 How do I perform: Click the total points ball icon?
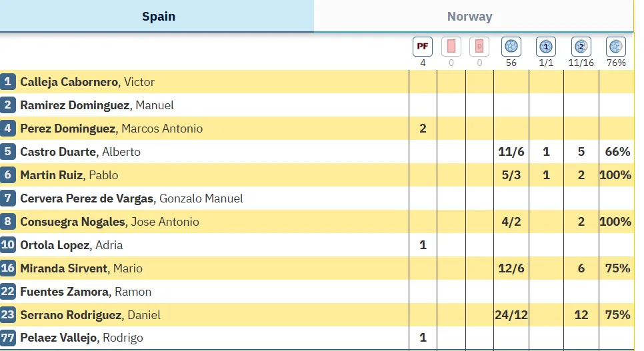[x=511, y=47]
